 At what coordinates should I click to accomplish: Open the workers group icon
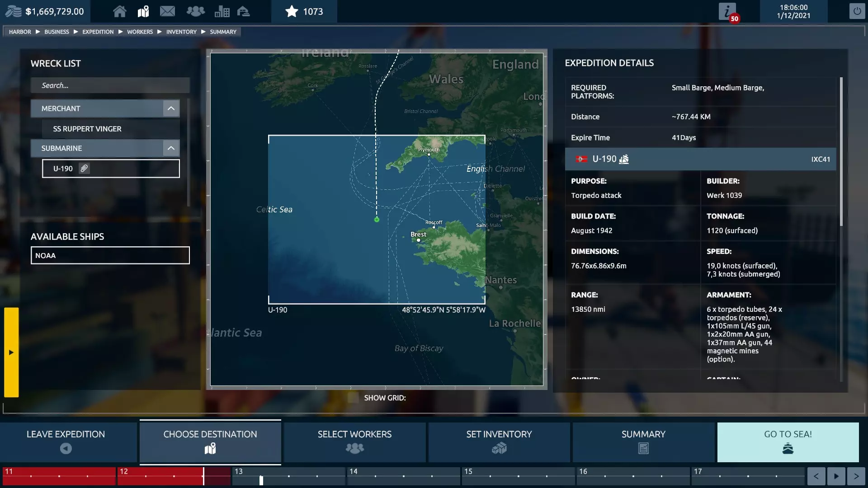(x=195, y=11)
